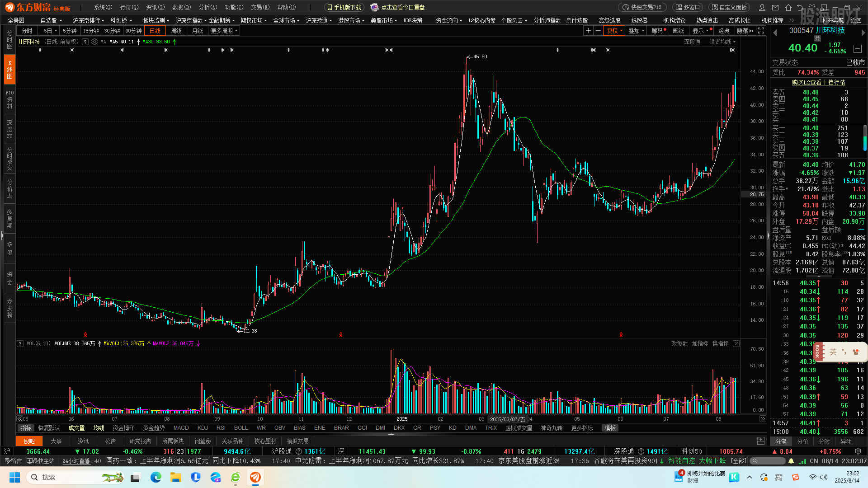Viewport: 868px width, 488px height.
Task: Close the volume indicator pane
Action: click(736, 344)
